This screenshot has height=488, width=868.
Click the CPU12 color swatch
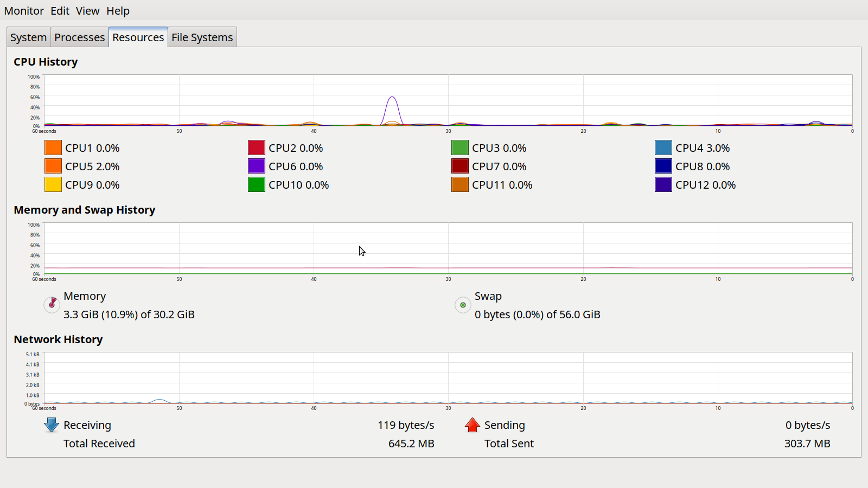(663, 184)
